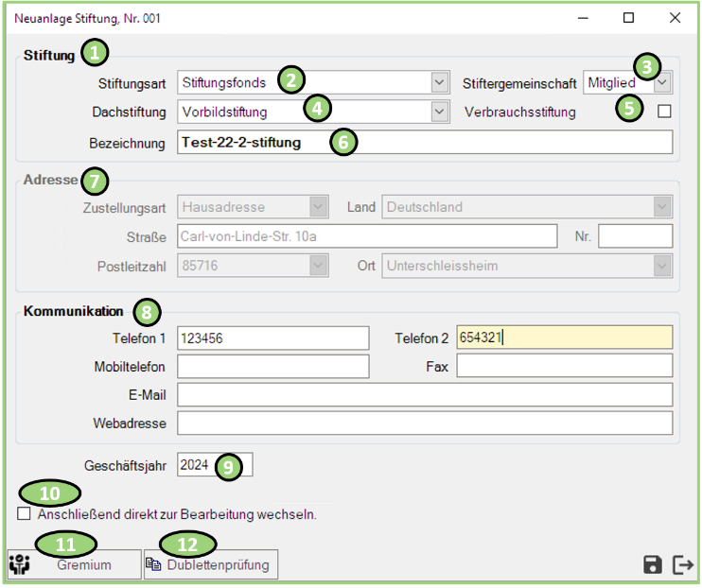This screenshot has width=702, height=588.
Task: Select the Mobiltelefon input field
Action: (272, 366)
